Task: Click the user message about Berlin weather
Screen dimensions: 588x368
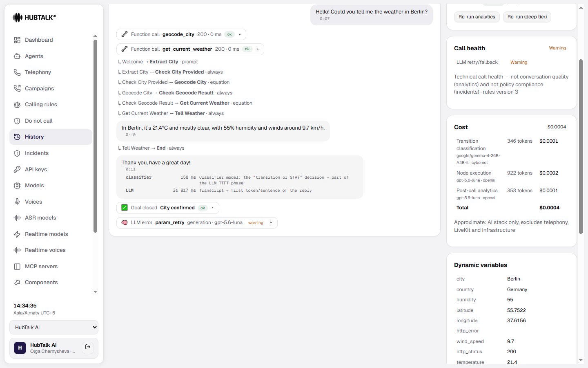Action: 372,15
